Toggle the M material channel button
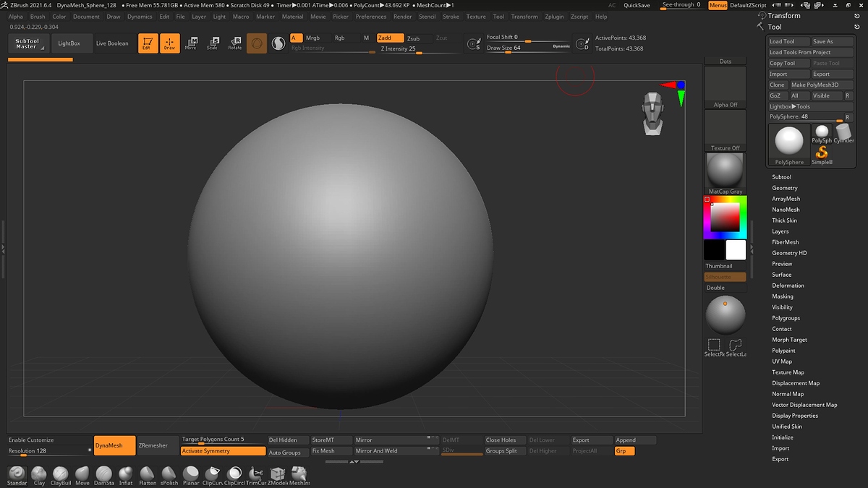This screenshot has height=488, width=868. (366, 38)
